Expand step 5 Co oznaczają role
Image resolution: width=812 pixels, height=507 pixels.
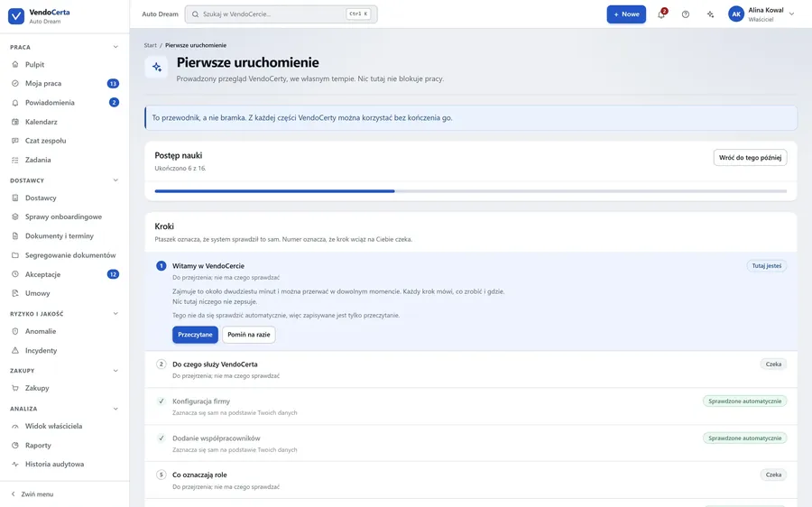click(471, 480)
